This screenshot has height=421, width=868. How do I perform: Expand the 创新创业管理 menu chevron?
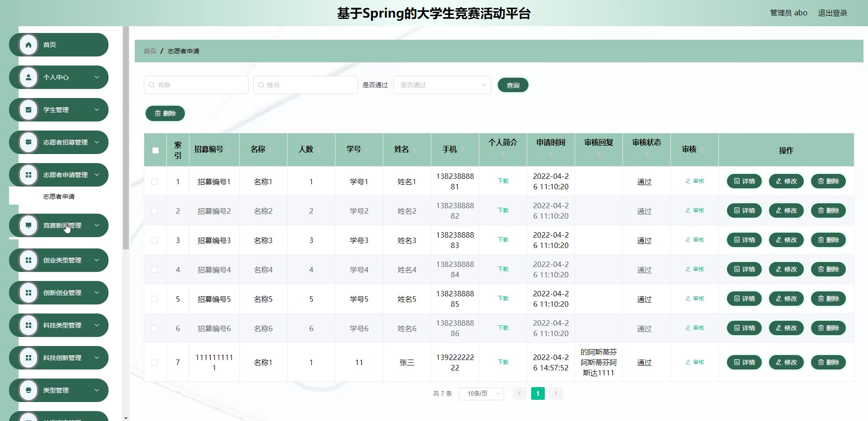click(97, 293)
